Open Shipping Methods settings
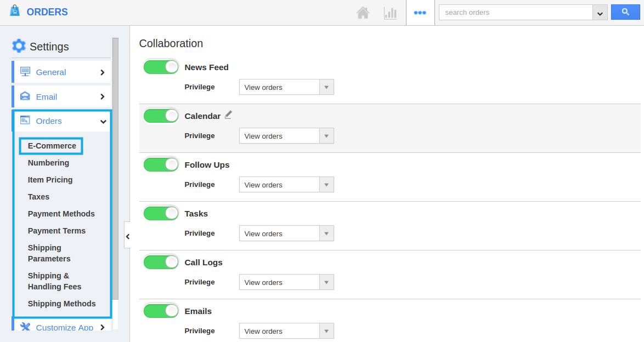 61,304
